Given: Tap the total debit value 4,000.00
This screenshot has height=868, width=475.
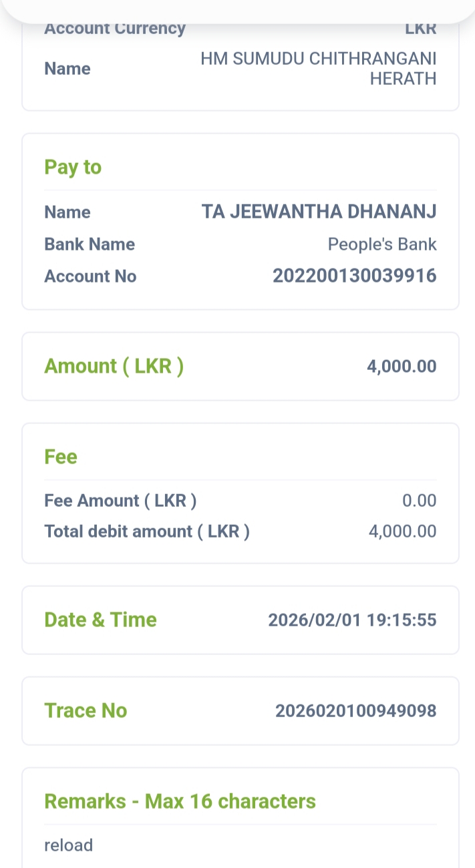Looking at the screenshot, I should tap(402, 531).
